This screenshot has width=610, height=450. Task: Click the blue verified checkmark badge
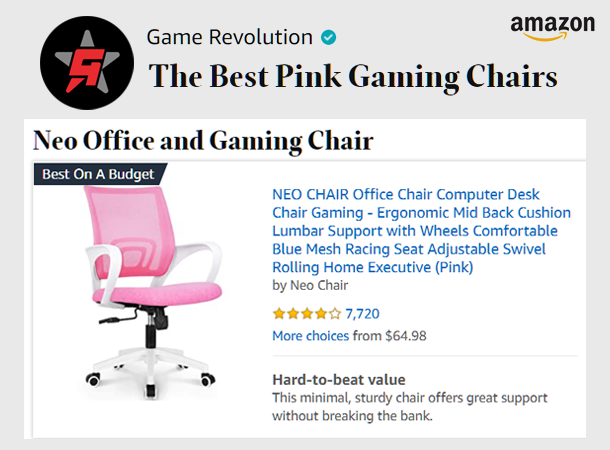tap(328, 38)
